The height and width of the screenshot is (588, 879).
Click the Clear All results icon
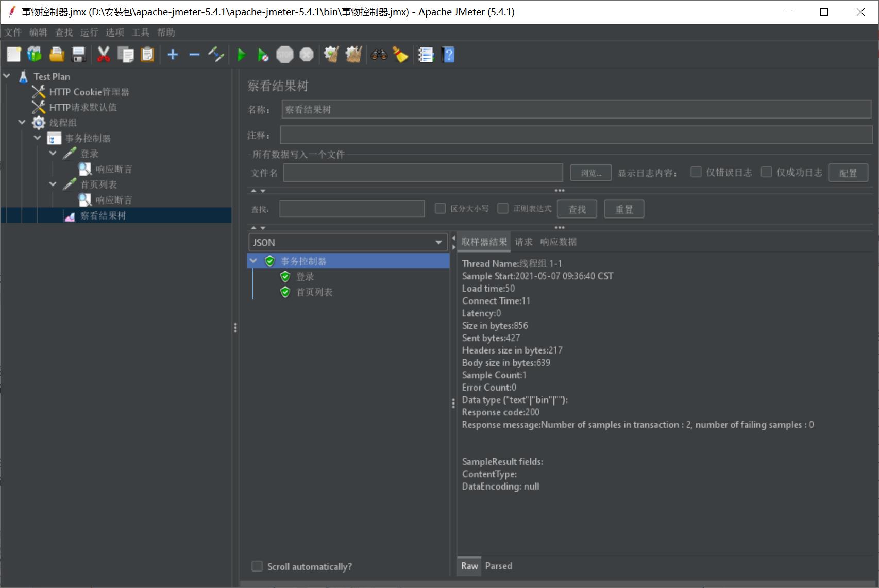353,54
